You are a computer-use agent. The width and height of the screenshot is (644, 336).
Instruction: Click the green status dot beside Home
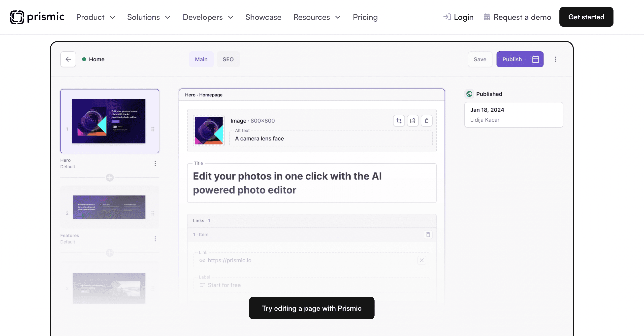[x=84, y=59]
